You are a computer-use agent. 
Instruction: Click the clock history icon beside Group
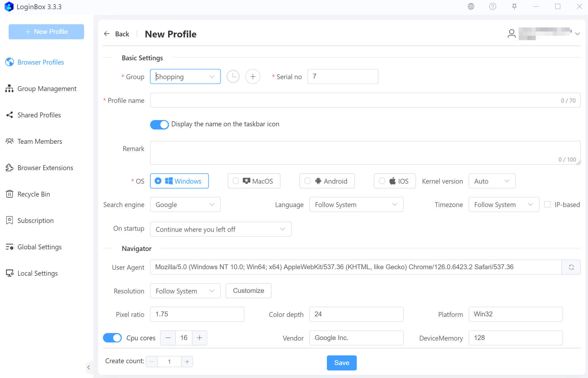click(x=233, y=77)
